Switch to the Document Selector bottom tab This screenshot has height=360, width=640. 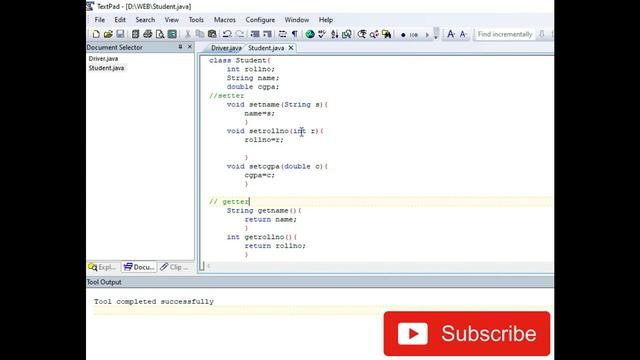tap(139, 267)
